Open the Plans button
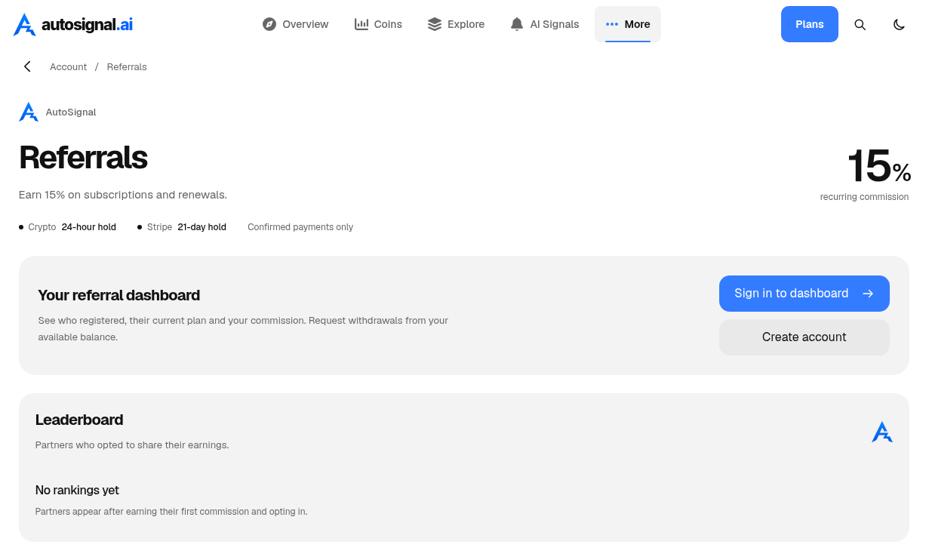This screenshot has height=560, width=926. click(x=810, y=24)
